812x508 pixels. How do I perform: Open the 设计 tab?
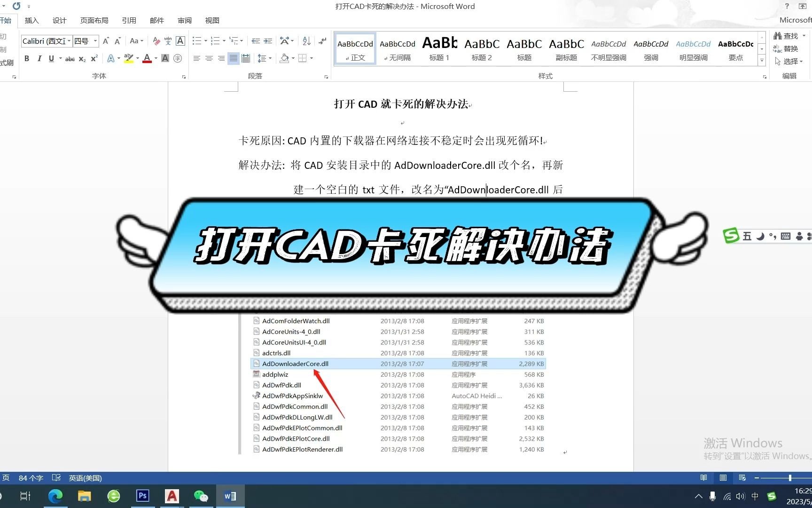click(x=60, y=21)
